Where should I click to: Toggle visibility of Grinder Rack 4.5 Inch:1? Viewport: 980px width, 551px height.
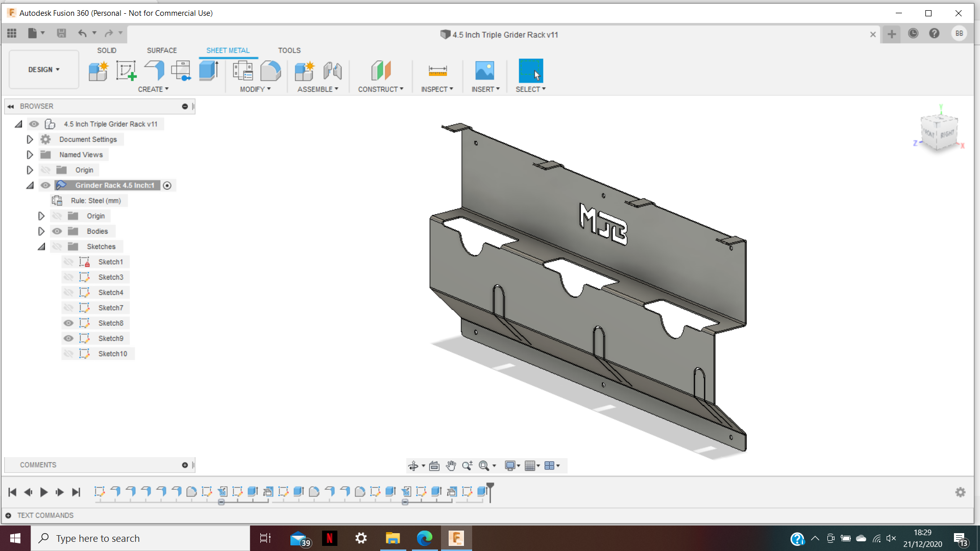tap(45, 185)
